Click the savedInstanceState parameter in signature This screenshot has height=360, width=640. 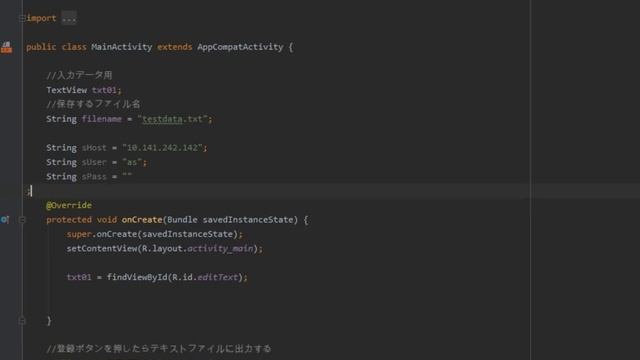pyautogui.click(x=248, y=220)
